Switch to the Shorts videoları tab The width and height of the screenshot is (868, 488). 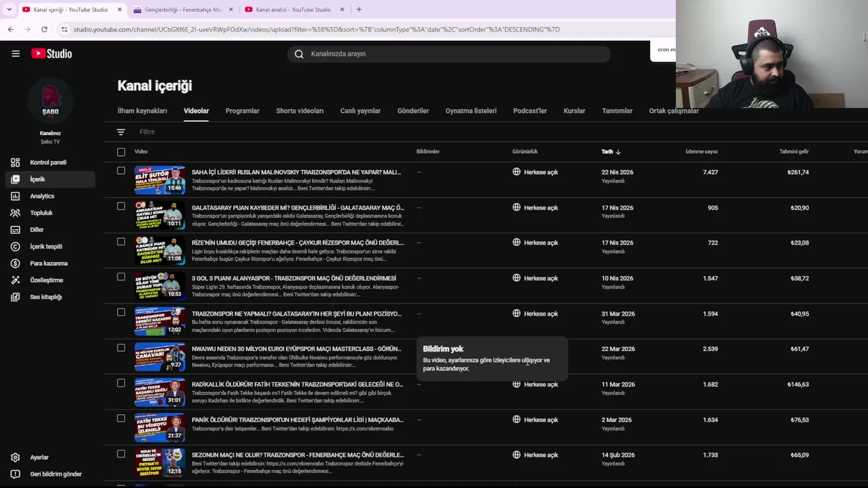(300, 111)
